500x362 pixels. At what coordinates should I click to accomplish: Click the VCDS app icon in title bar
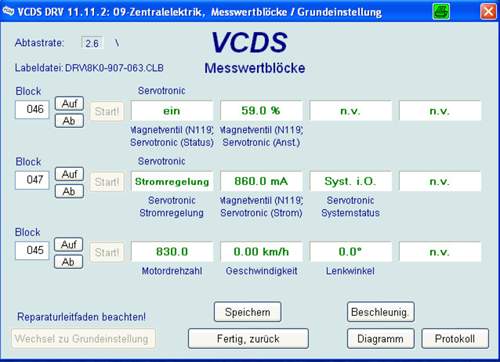8,11
